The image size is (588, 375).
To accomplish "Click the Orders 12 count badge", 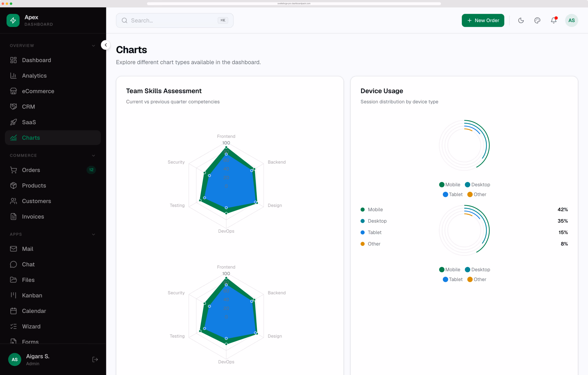I will tap(91, 170).
